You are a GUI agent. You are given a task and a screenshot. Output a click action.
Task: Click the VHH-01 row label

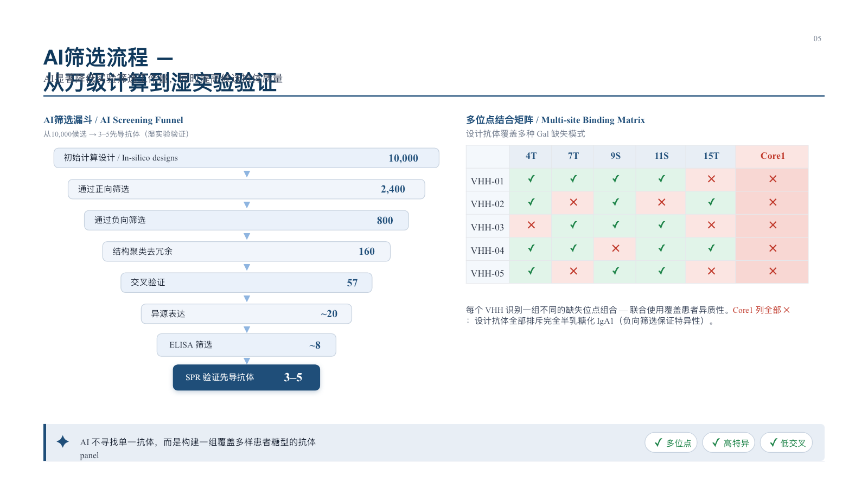pos(487,181)
